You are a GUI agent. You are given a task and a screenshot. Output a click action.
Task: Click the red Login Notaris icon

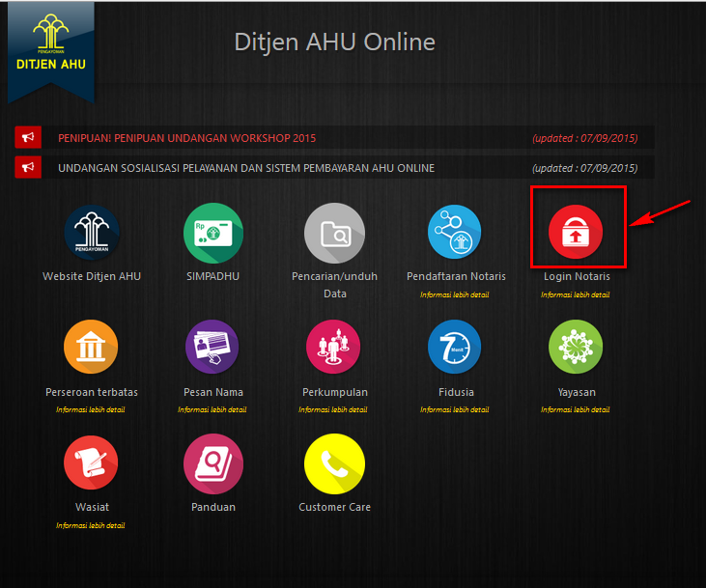576,234
